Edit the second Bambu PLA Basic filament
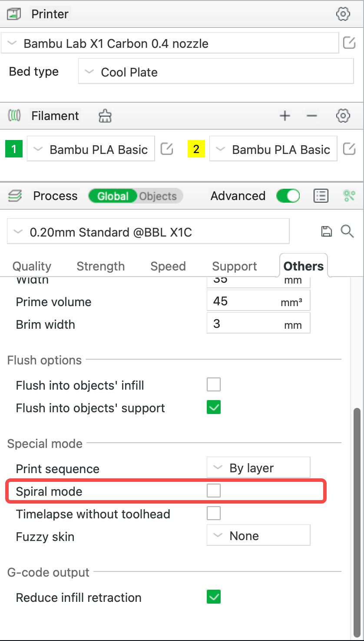Image resolution: width=364 pixels, height=641 pixels. tap(350, 149)
